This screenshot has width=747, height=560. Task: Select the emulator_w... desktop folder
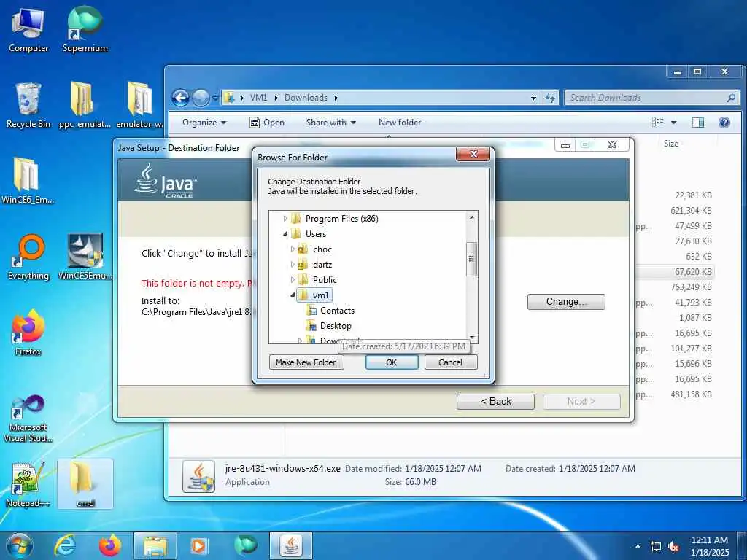tap(139, 106)
